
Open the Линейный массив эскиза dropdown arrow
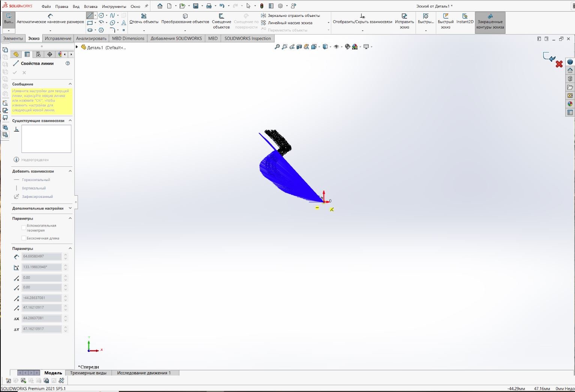coord(328,23)
